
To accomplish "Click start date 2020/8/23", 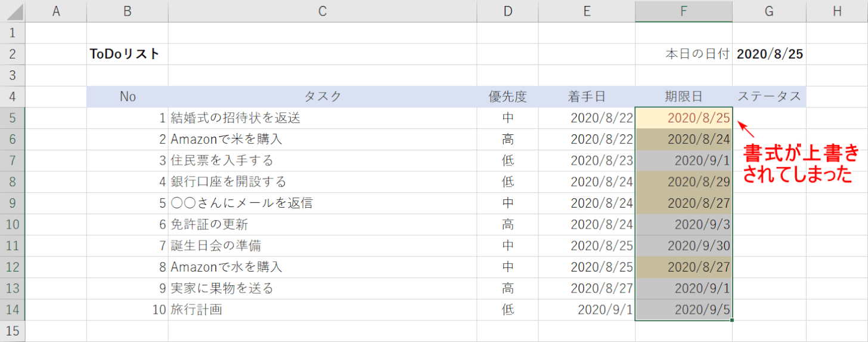I will pos(587,161).
